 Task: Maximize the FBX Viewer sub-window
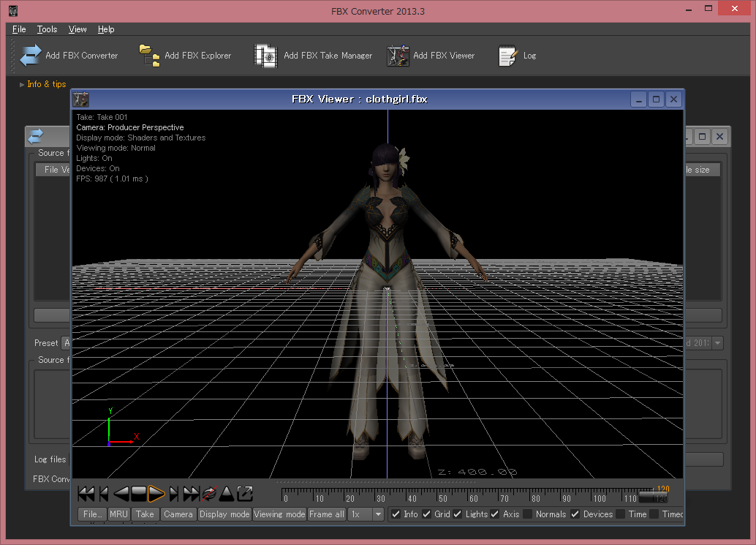click(656, 99)
